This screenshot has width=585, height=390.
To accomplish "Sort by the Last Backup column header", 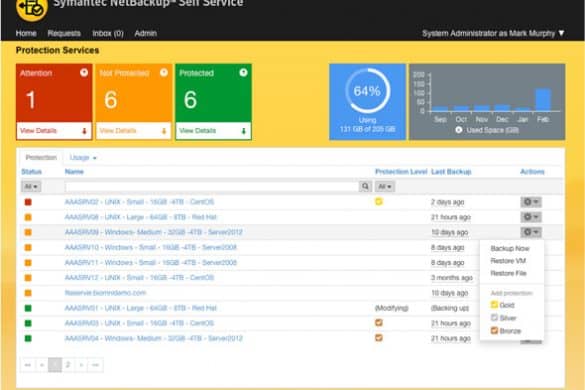I will pyautogui.click(x=451, y=172).
